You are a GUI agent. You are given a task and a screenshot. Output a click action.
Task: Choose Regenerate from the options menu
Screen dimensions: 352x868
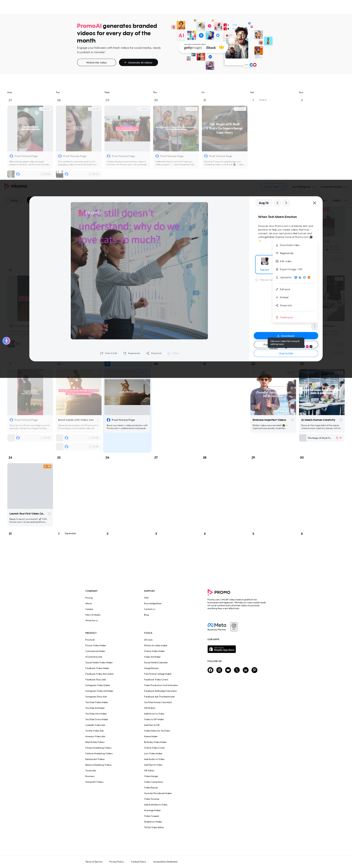click(x=295, y=253)
